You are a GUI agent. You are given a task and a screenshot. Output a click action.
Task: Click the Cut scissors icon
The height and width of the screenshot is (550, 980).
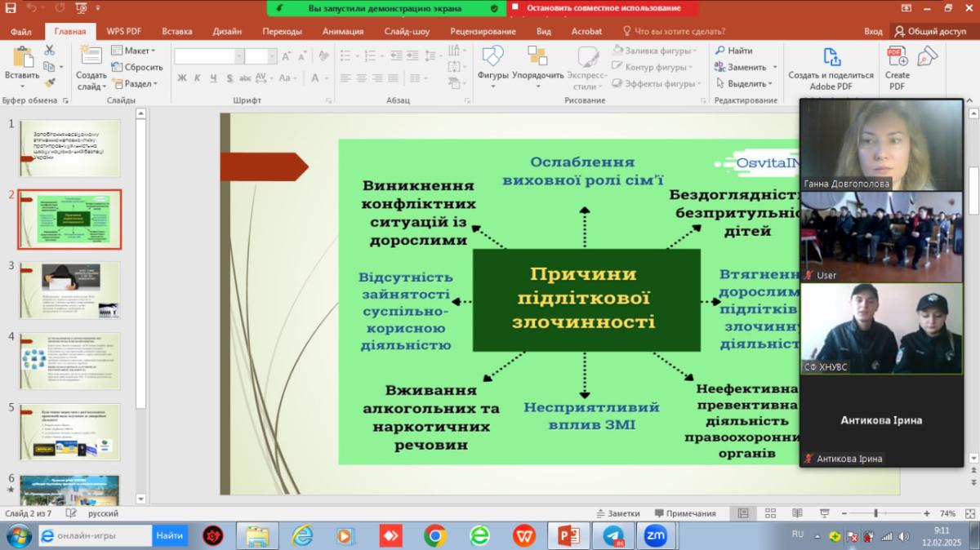(x=49, y=50)
